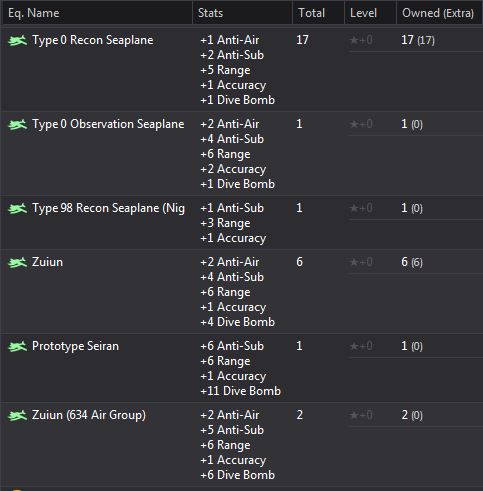Image resolution: width=483 pixels, height=491 pixels.
Task: Sort by the Owned (Extra) column header
Action: pos(440,13)
